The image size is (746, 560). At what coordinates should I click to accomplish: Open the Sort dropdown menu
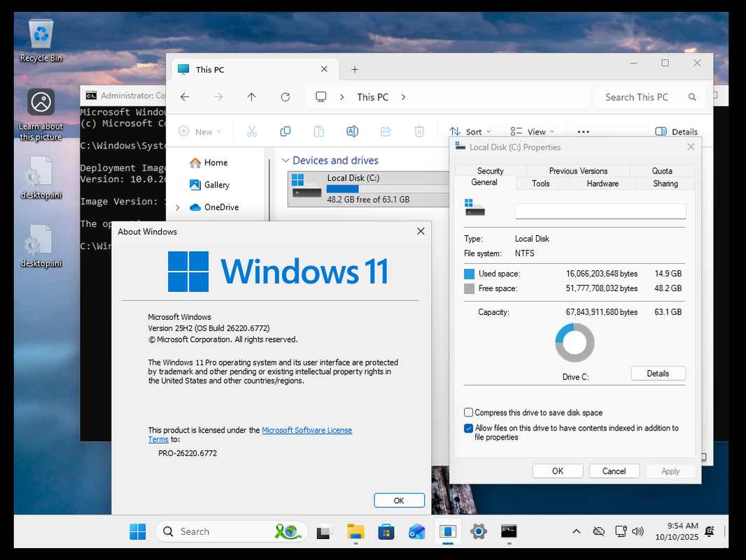[470, 132]
